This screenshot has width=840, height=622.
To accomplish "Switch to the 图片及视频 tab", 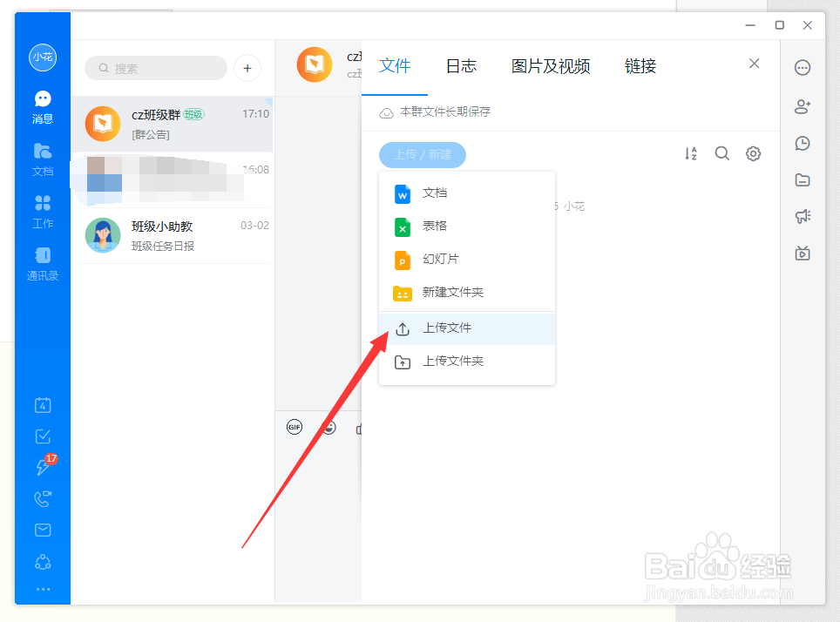I will (551, 65).
